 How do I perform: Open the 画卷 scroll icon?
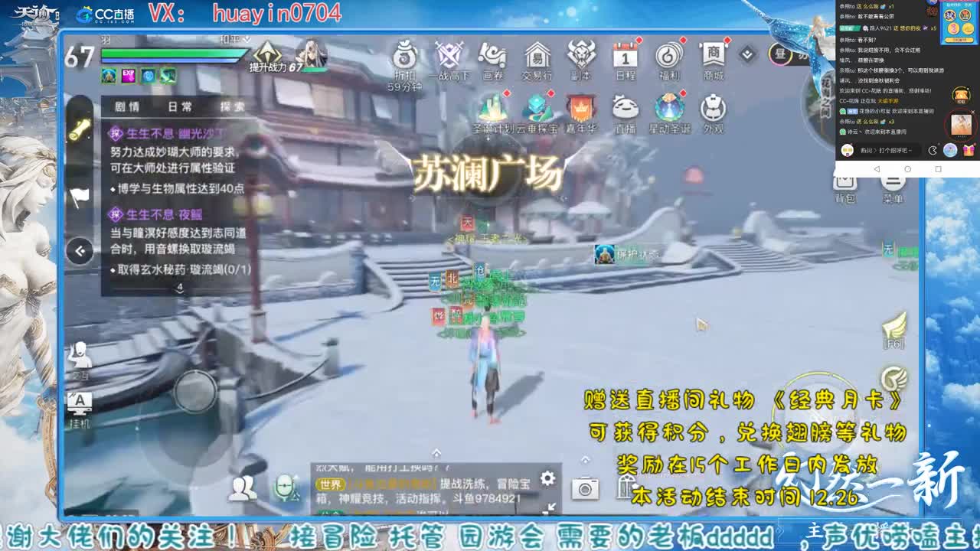492,56
